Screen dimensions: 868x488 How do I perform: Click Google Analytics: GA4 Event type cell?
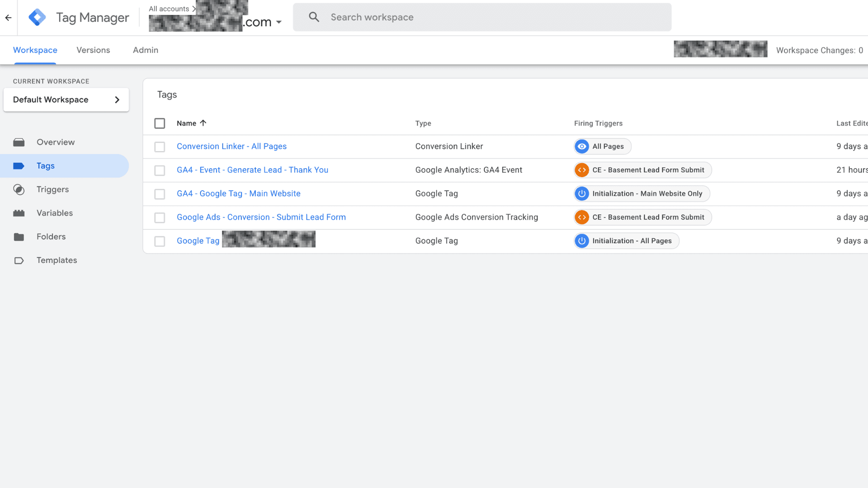(469, 170)
